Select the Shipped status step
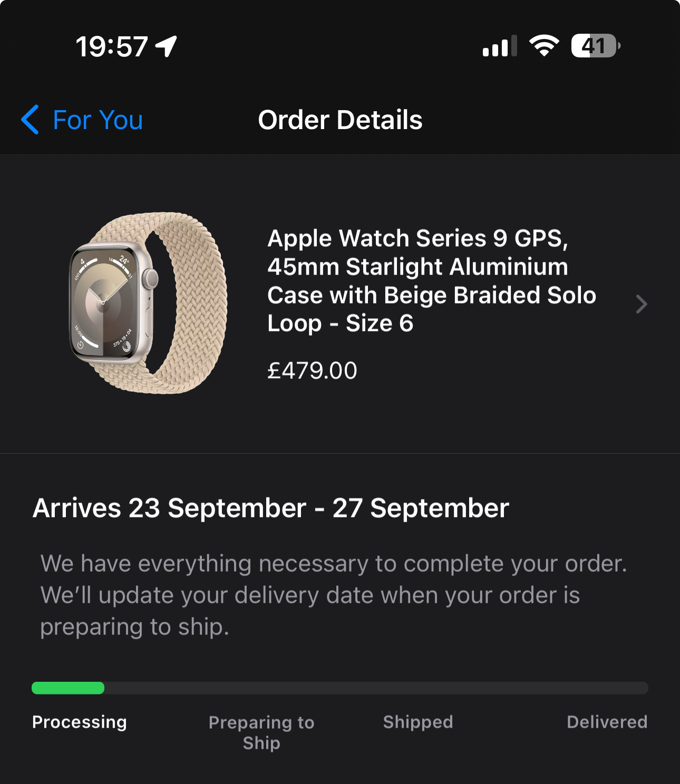680x784 pixels. pyautogui.click(x=418, y=722)
